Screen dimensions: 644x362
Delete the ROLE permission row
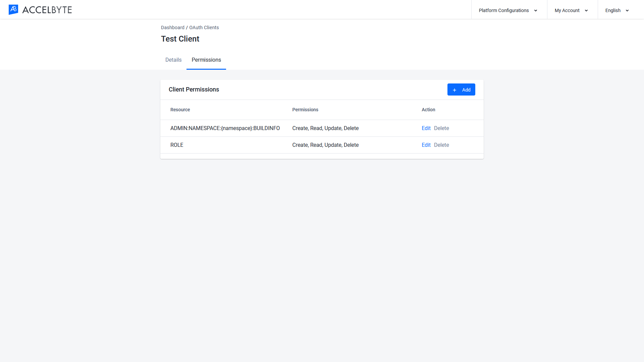[441, 145]
